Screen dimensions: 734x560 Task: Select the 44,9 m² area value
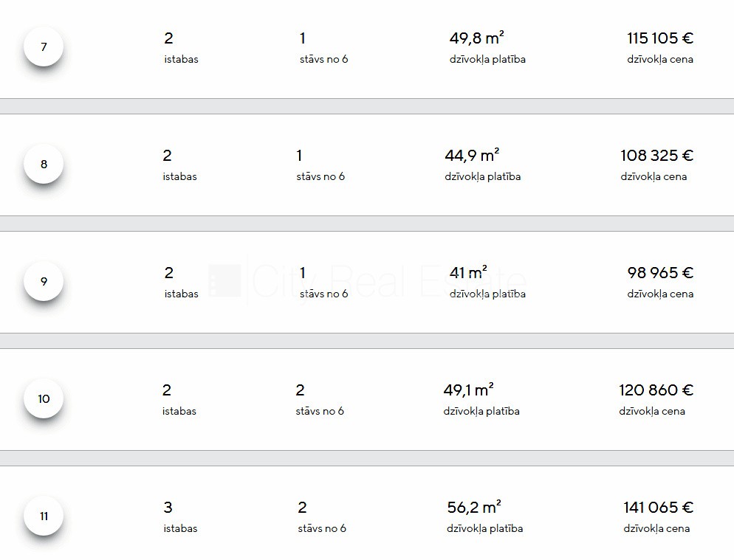click(472, 156)
